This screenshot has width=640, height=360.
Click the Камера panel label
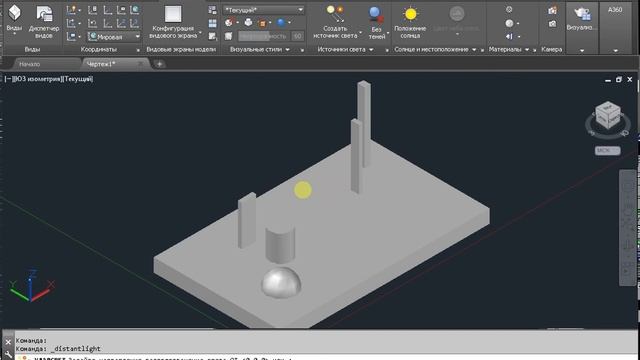[x=551, y=49]
